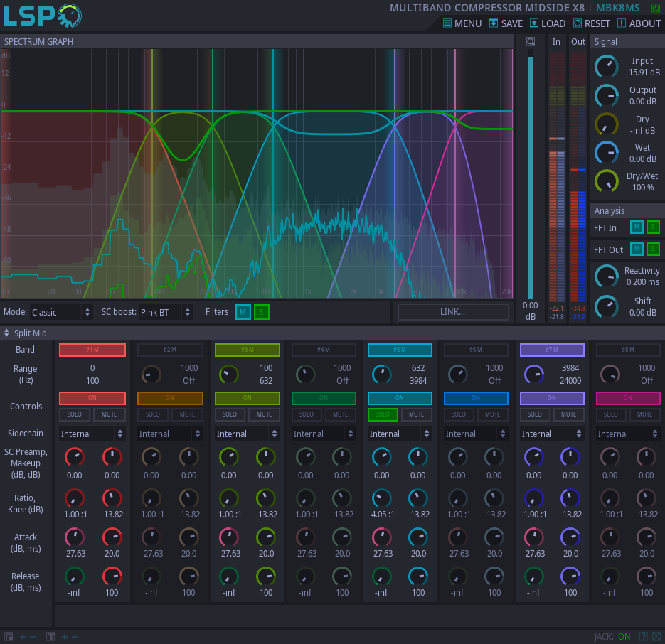Viewport: 665px width, 644px height.
Task: Mute band 5 with MUTE button
Action: (x=416, y=414)
